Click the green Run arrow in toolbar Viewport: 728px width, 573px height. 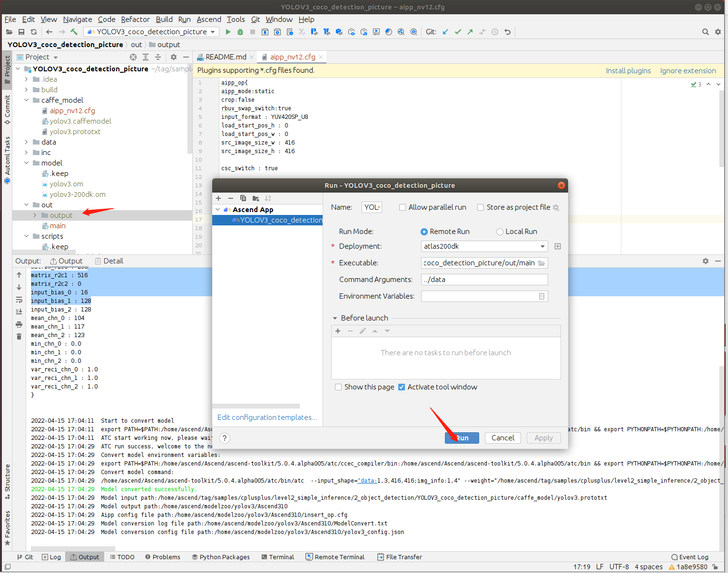(228, 32)
